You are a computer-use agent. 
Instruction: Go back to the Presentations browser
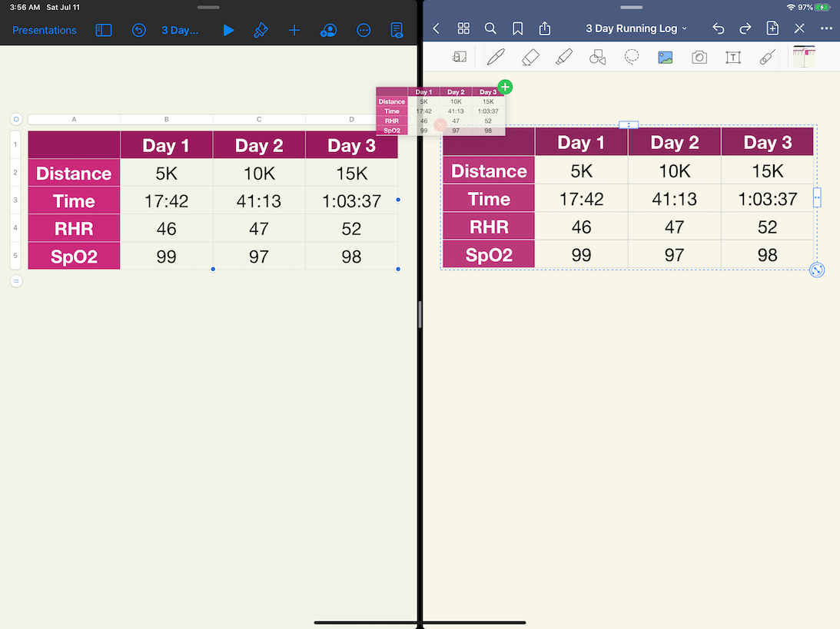coord(44,30)
